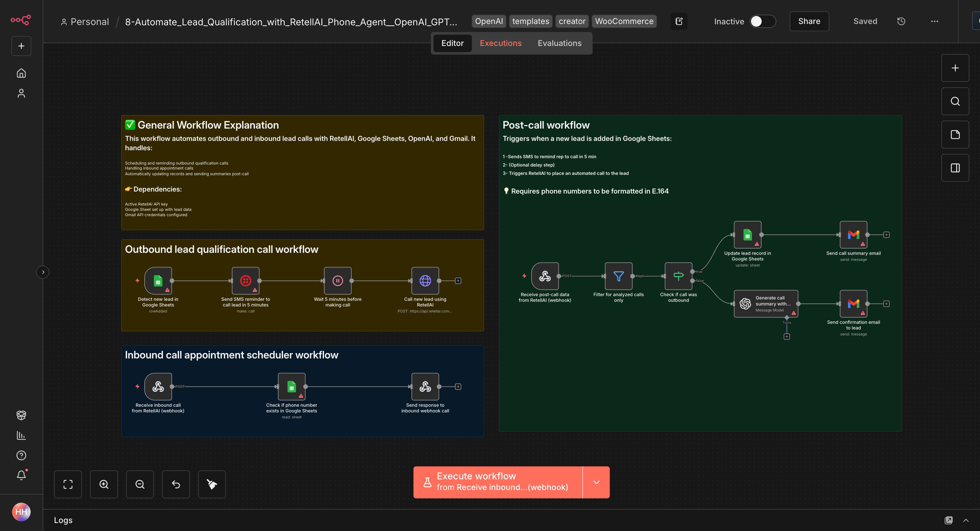This screenshot has width=980, height=531.
Task: Switch to the Evaluations tab
Action: tap(559, 43)
